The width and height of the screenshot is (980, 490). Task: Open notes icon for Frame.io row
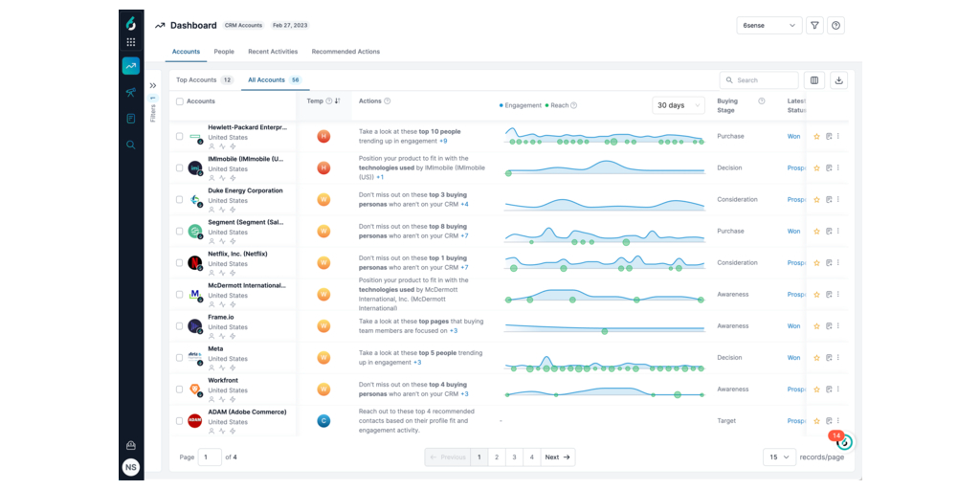pyautogui.click(x=828, y=326)
